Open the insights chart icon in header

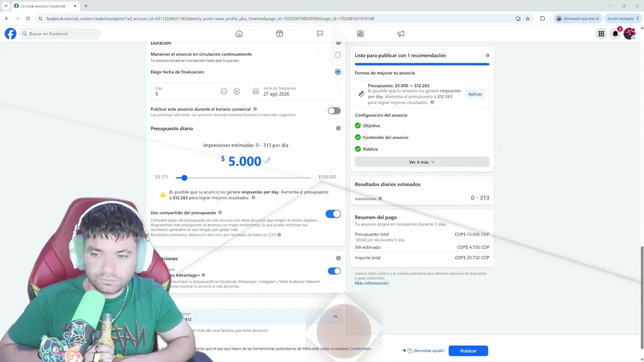click(x=360, y=34)
